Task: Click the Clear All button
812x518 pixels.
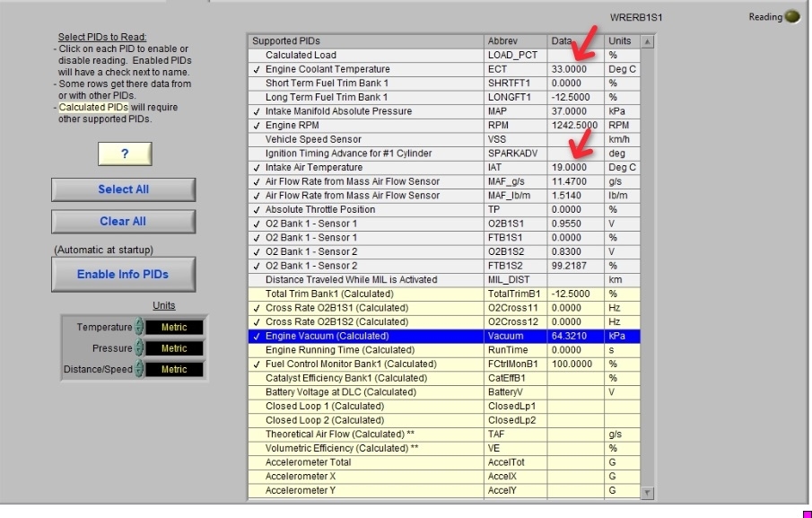Action: tap(123, 222)
